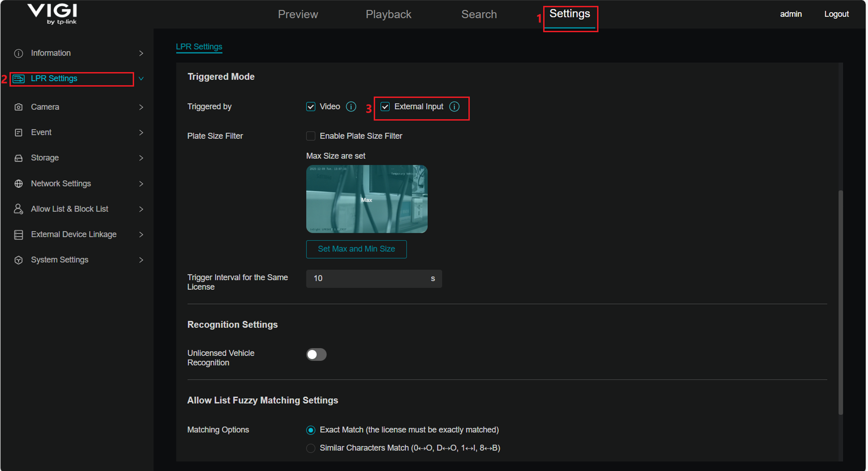Click the info icon beside External Input
868x471 pixels.
pyautogui.click(x=454, y=106)
